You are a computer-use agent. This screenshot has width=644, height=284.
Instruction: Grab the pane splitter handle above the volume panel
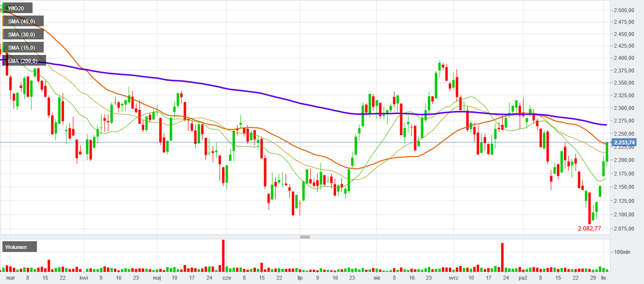pos(305,237)
